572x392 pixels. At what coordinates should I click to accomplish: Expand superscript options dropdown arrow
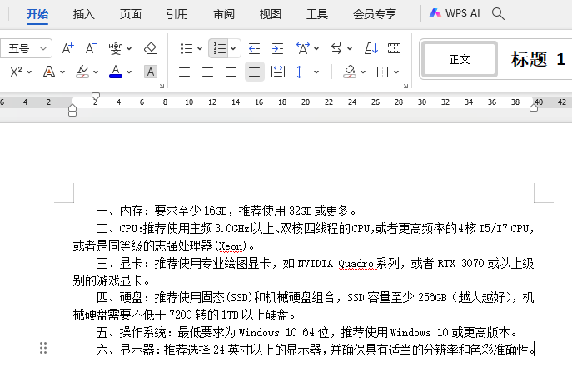pos(29,72)
